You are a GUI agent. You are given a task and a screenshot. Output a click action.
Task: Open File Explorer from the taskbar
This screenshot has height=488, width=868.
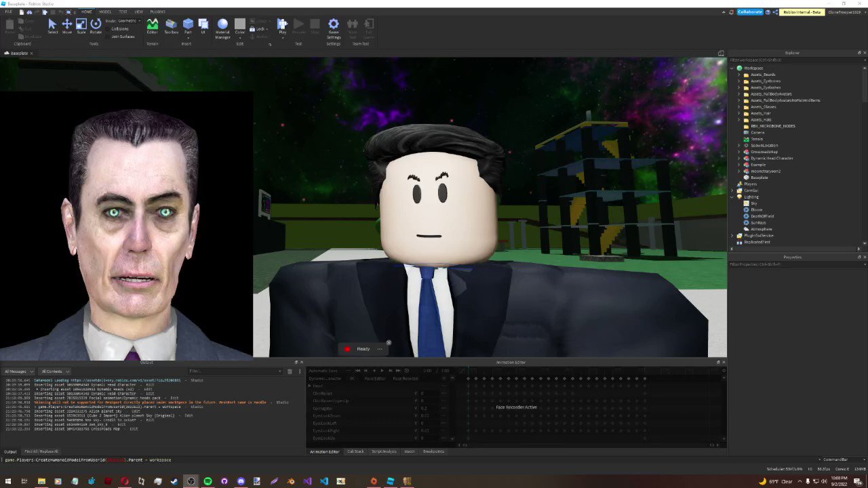[x=41, y=481]
